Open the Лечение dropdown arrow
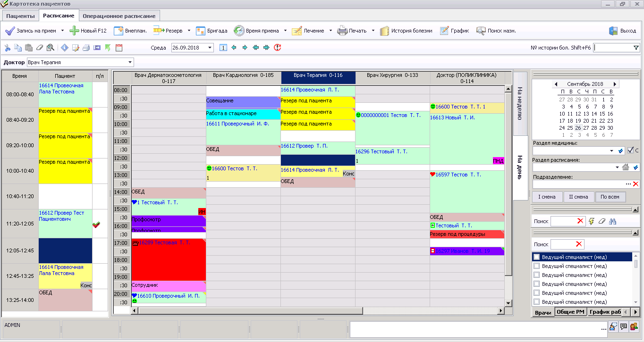644x342 pixels. pos(330,31)
